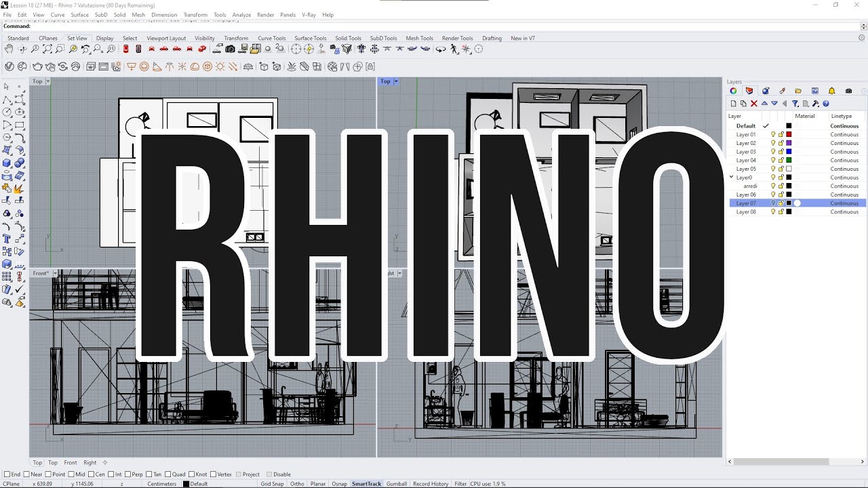Viewport: 868px width, 488px height.
Task: Select the Circle tool in left sidebar
Action: coord(7,113)
